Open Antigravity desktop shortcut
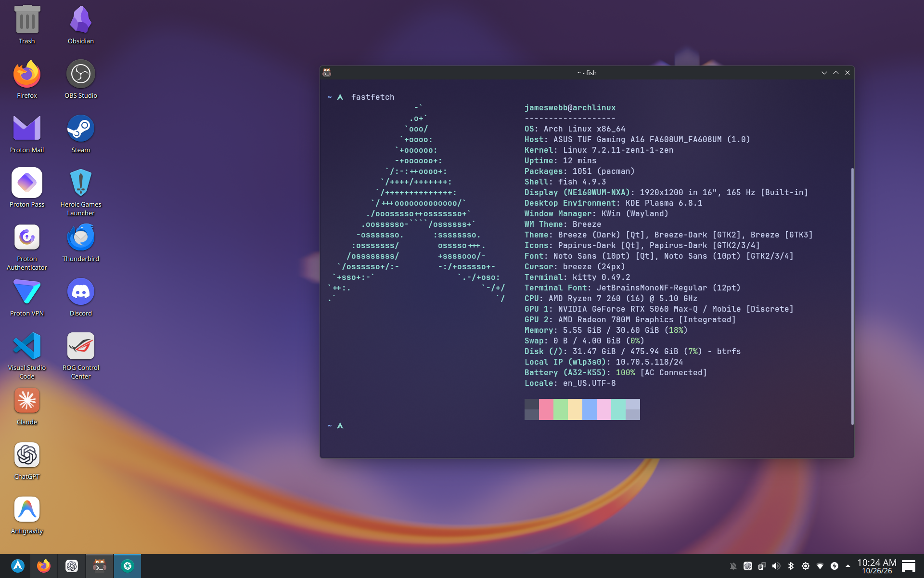 pos(27,514)
